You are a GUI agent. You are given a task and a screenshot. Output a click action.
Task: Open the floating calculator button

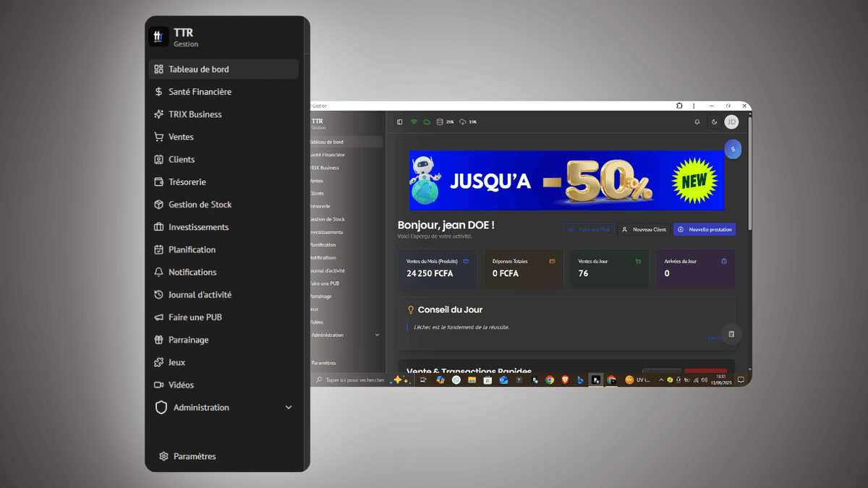(x=731, y=334)
